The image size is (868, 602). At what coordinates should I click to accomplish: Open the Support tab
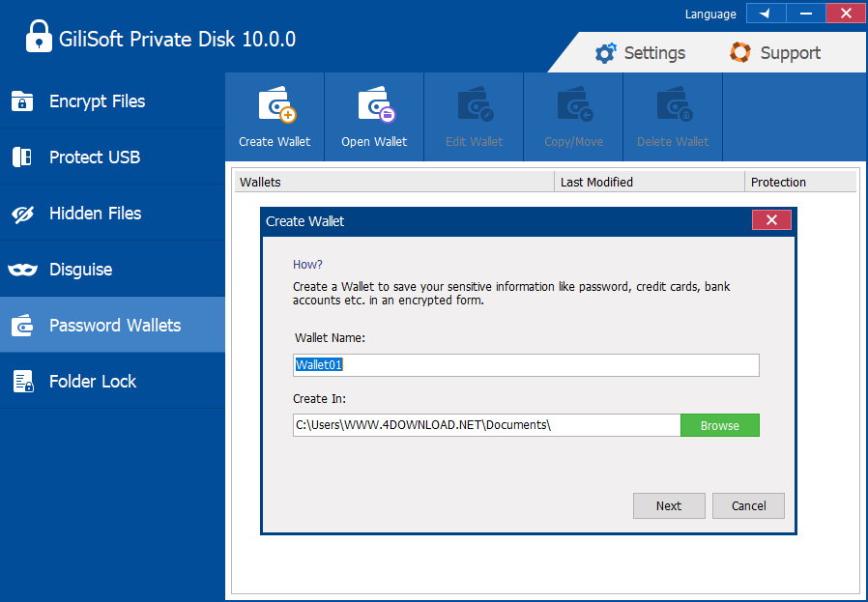tap(774, 53)
